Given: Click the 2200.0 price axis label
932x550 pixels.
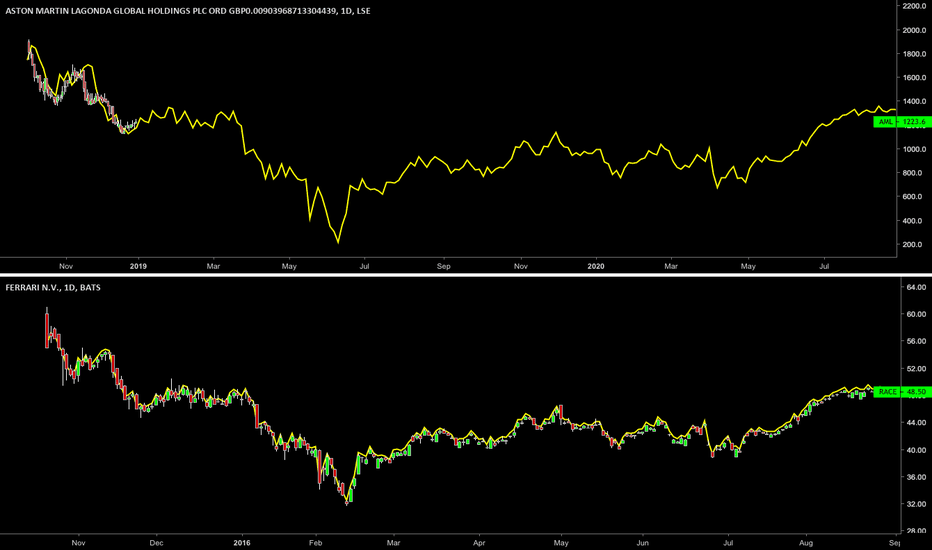Looking at the screenshot, I should pos(914,6).
